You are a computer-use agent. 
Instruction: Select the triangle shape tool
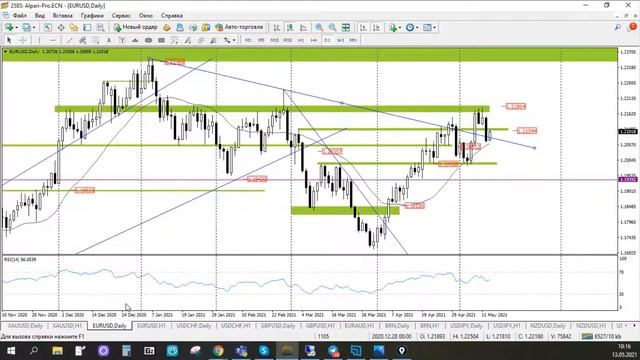point(135,40)
